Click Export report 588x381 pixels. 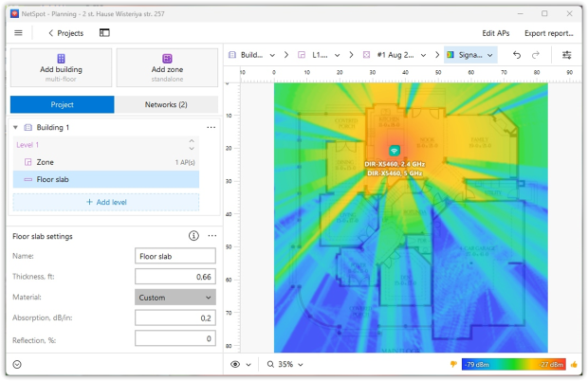tap(548, 33)
